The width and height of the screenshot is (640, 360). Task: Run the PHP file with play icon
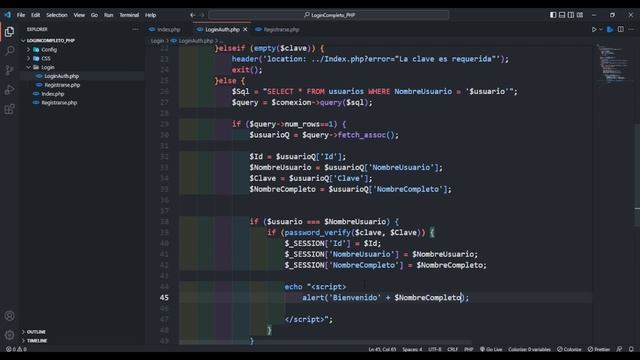click(x=594, y=29)
